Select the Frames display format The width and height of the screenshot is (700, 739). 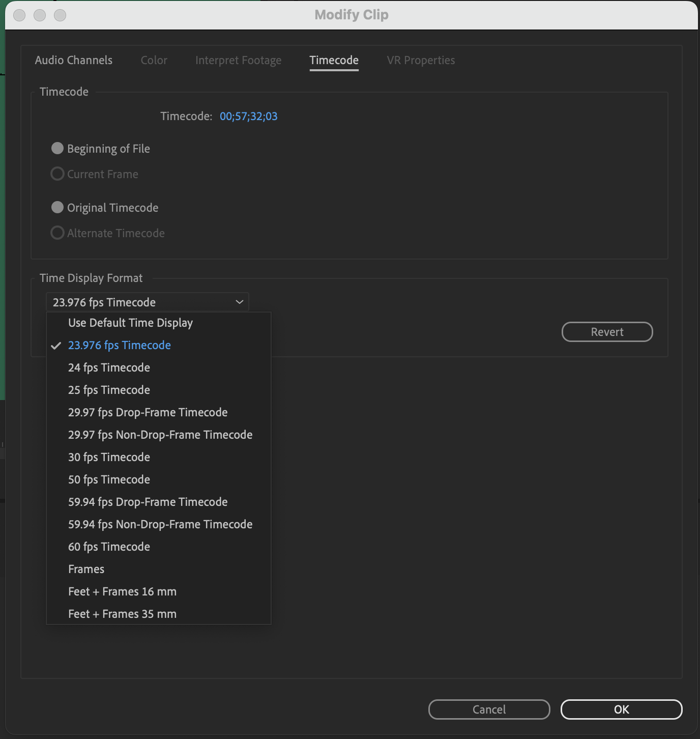[x=86, y=569]
